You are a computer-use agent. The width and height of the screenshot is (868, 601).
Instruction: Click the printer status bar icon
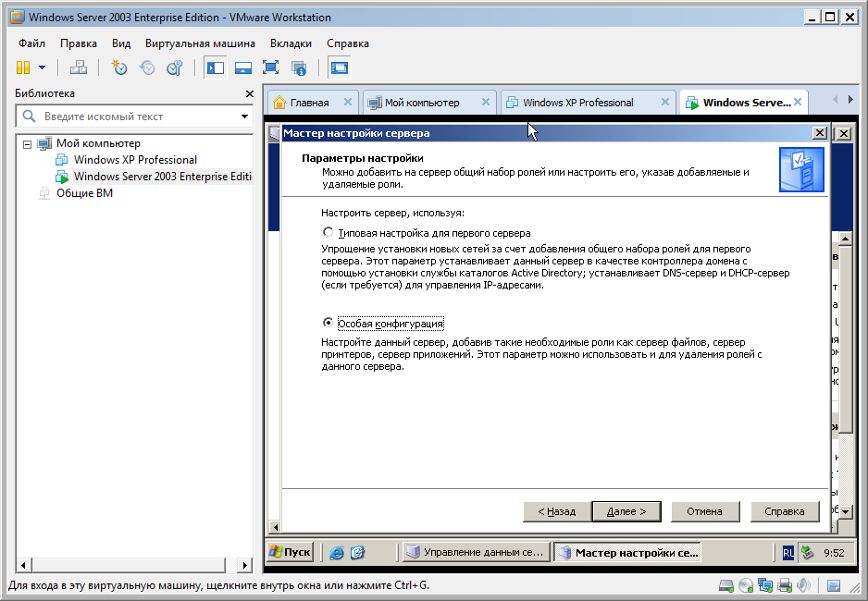(785, 585)
